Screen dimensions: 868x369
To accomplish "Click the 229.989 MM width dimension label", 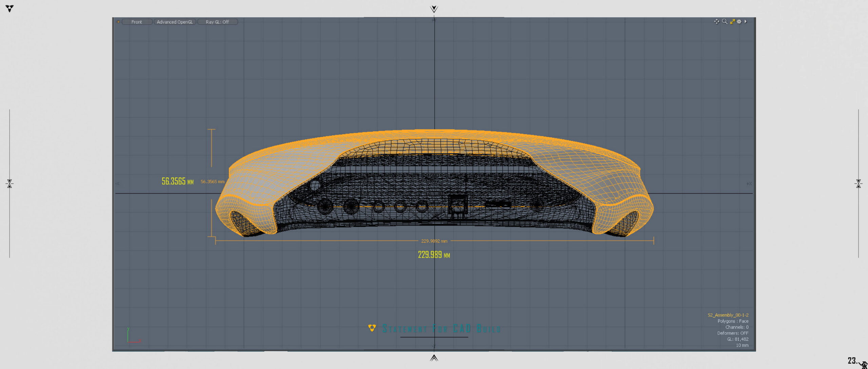I will point(434,255).
